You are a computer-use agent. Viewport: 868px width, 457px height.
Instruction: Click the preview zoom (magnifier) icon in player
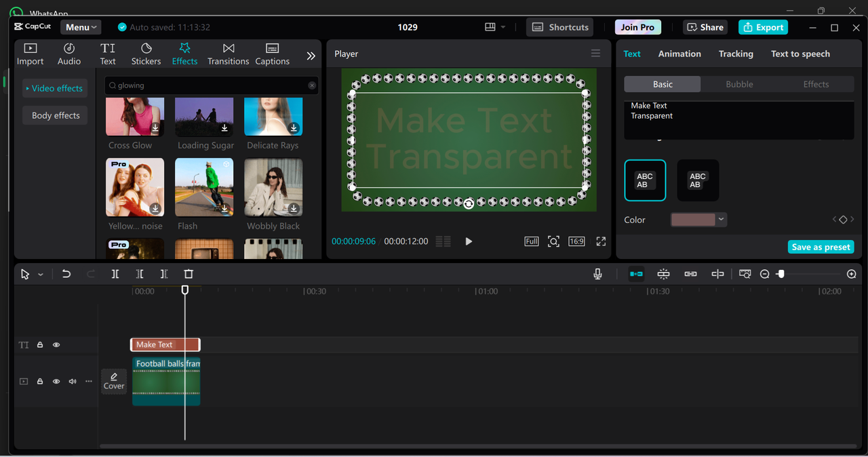(553, 241)
